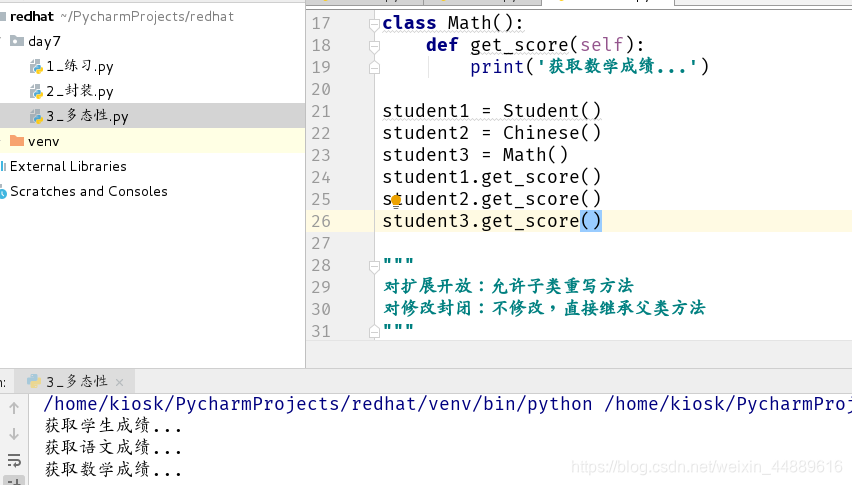This screenshot has height=485, width=852.
Task: Click 'student1.get_score()' on line 24
Action: pyautogui.click(x=492, y=177)
